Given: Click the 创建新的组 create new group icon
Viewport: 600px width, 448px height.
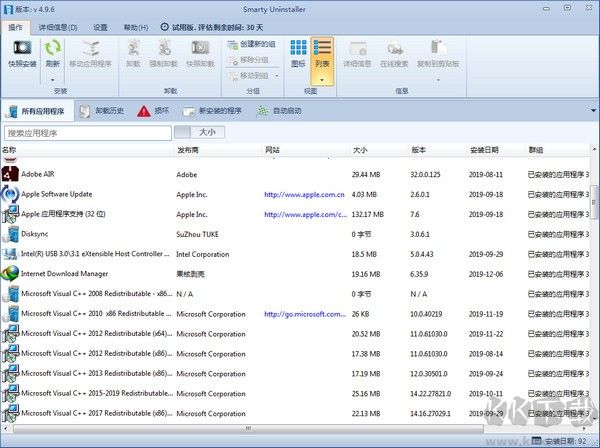Looking at the screenshot, I should coord(218,45).
